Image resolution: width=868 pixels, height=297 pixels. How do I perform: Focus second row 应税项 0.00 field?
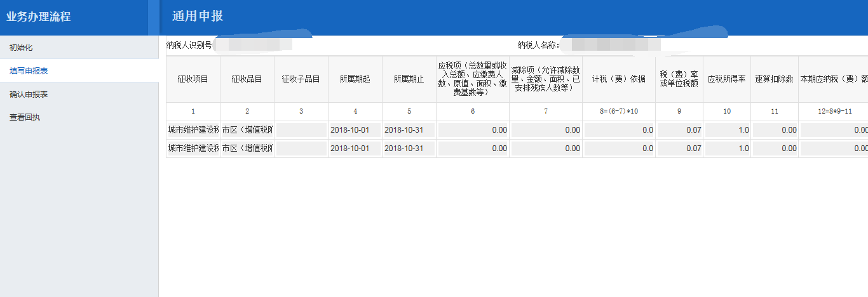pyautogui.click(x=473, y=148)
